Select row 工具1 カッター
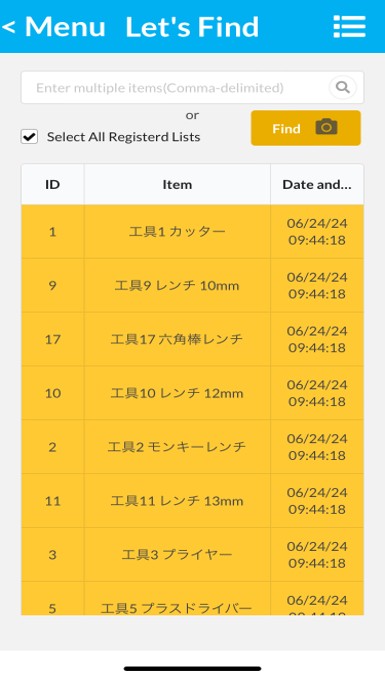Image resolution: width=385 pixels, height=678 pixels. tap(192, 232)
